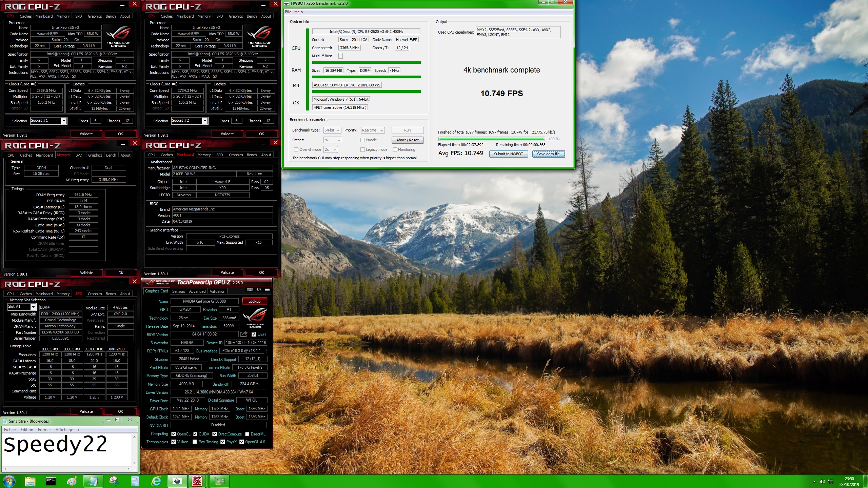Click Validate in the CPU-Z Memory window
868x488 pixels.
[86, 273]
